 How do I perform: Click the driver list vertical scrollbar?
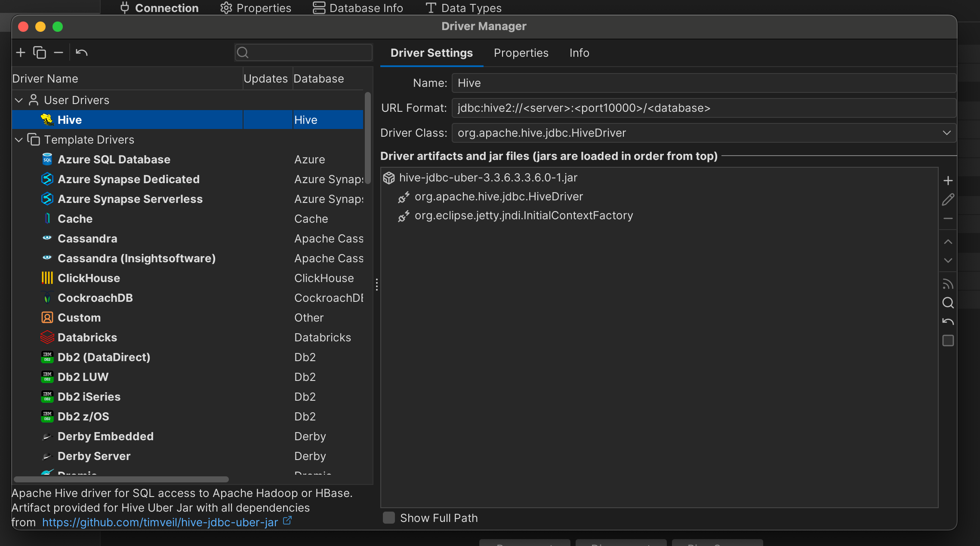368,138
